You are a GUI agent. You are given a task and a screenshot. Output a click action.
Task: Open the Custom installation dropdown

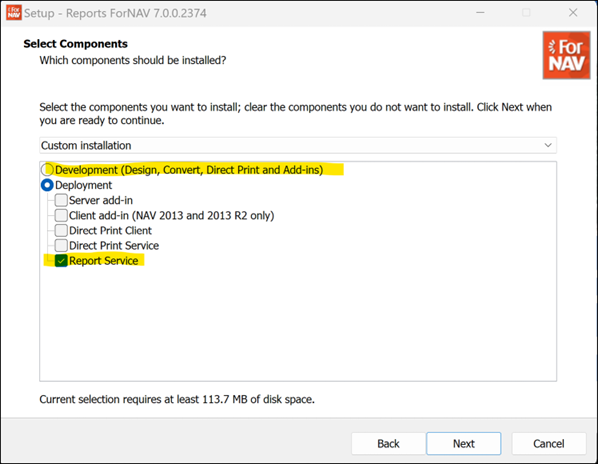coord(298,145)
